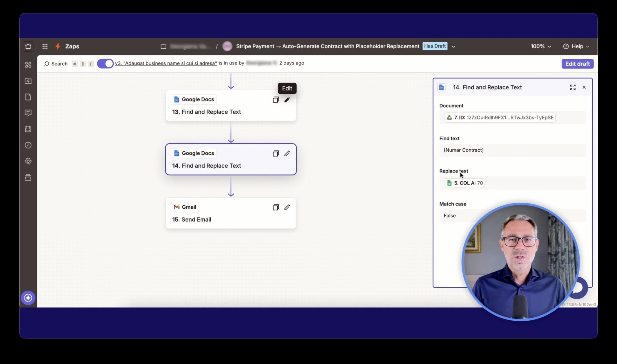
Task: Click the Has Draft badge
Action: 435,46
